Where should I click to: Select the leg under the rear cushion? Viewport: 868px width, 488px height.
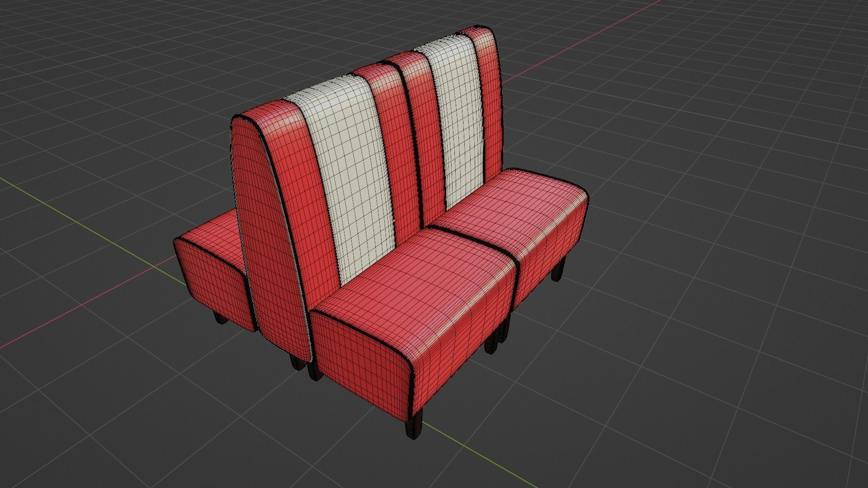click(x=221, y=318)
